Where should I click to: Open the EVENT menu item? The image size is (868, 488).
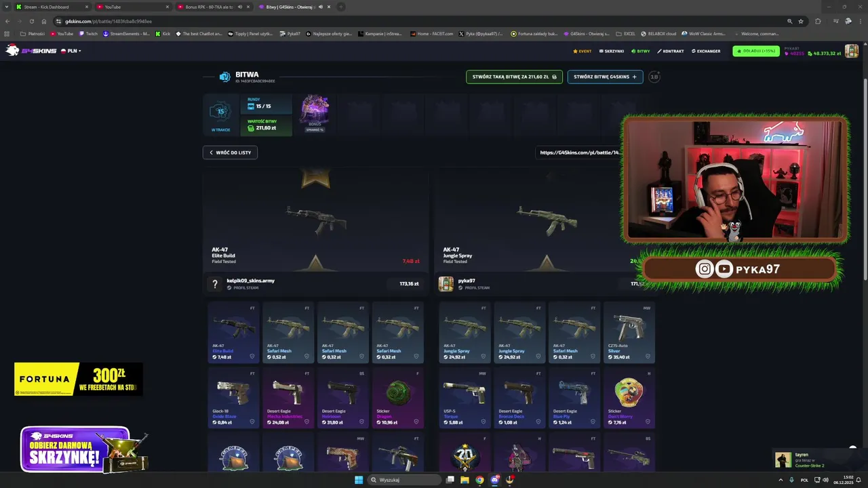(x=583, y=51)
